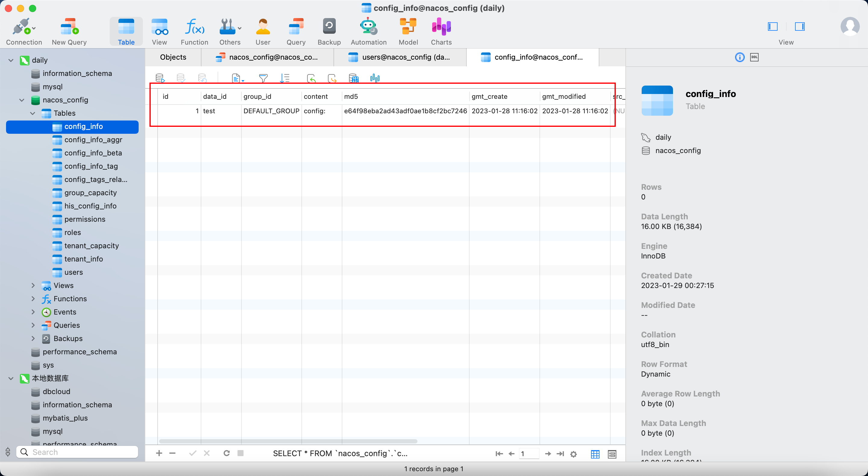This screenshot has height=476, width=868.
Task: Discard changes with the X button
Action: pyautogui.click(x=207, y=453)
